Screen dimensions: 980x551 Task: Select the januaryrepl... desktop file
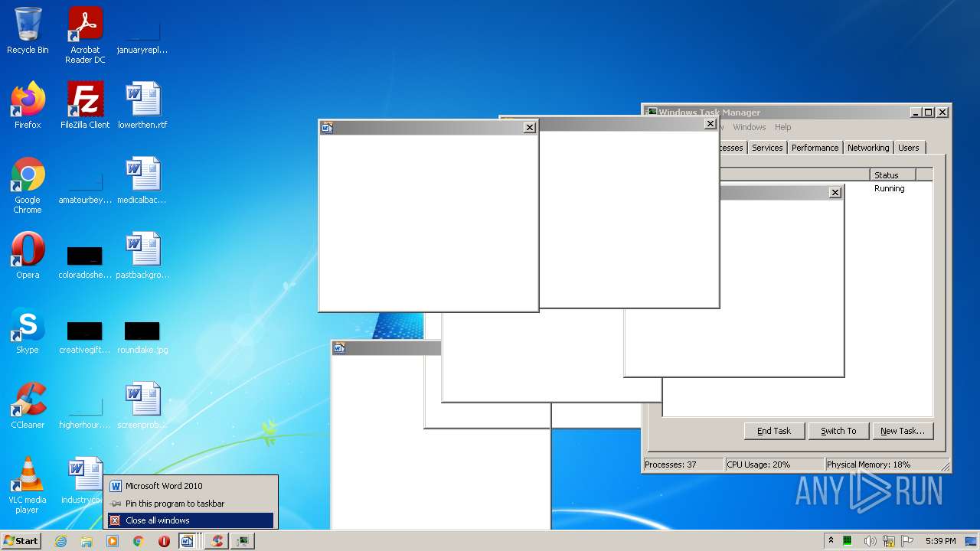click(142, 35)
